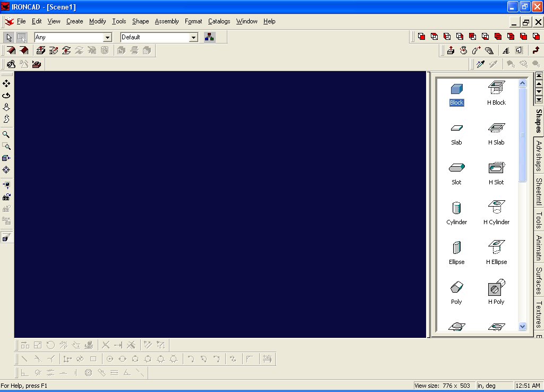Image resolution: width=544 pixels, height=392 pixels.
Task: Select the H Slab shape icon
Action: pyautogui.click(x=496, y=128)
